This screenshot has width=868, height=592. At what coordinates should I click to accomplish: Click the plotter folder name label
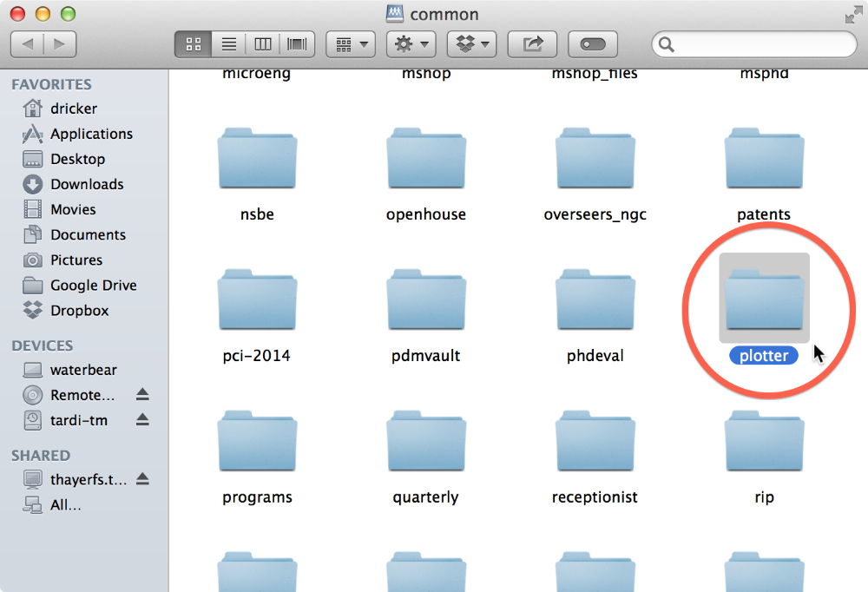[764, 356]
